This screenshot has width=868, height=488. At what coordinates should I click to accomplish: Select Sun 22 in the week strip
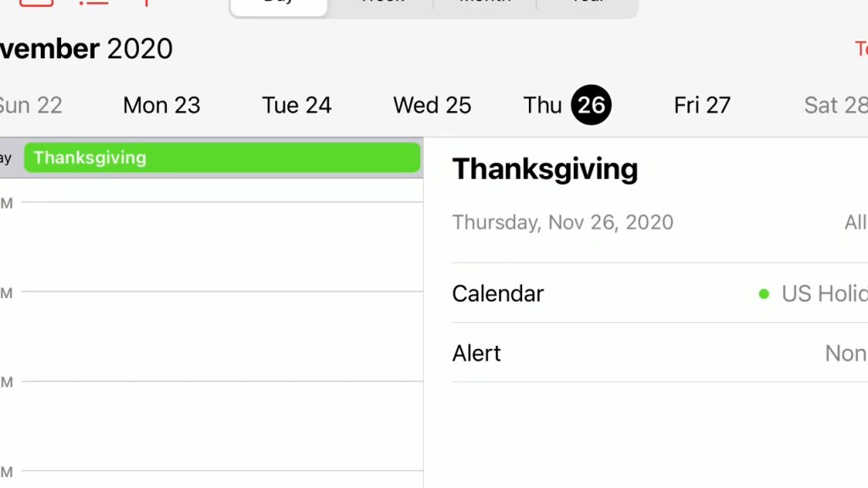pyautogui.click(x=31, y=105)
